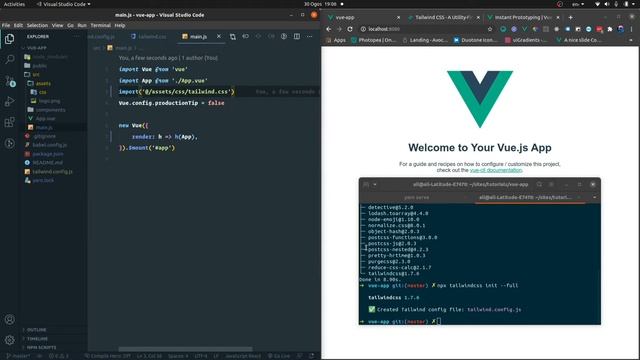The width and height of the screenshot is (640, 360).
Task: Open the vue-cli documentation link
Action: click(x=496, y=170)
